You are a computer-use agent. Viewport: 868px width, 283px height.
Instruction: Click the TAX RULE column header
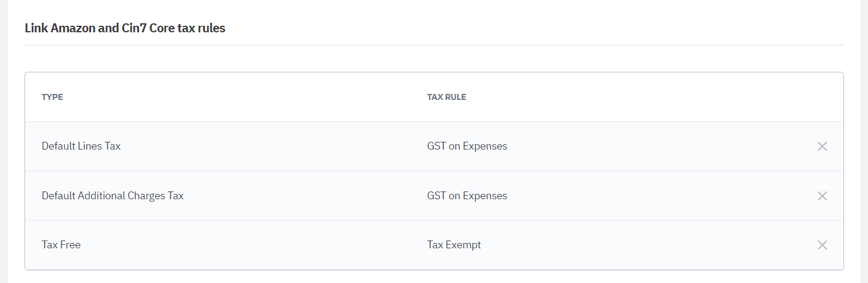click(446, 97)
